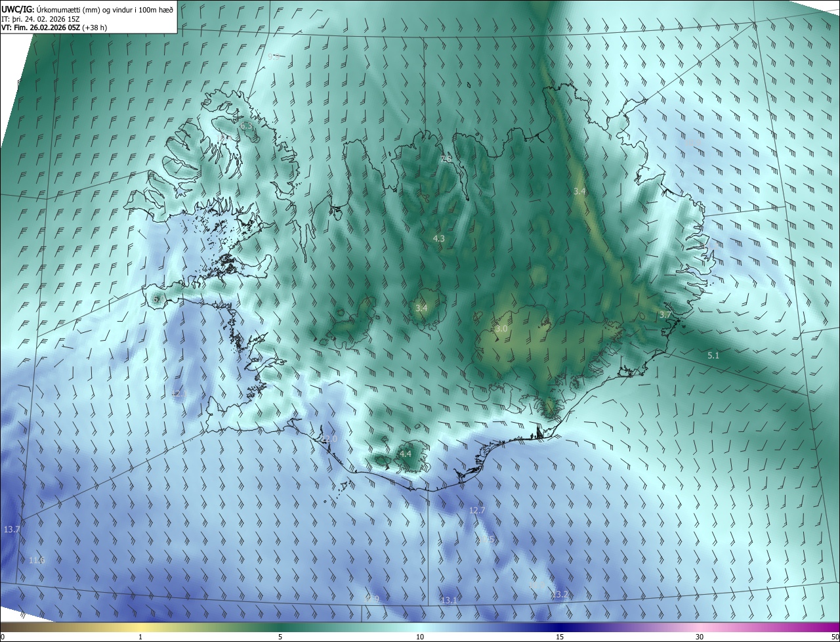The height and width of the screenshot is (642, 840).
Task: Click the 13.2 value label
Action: 560,595
